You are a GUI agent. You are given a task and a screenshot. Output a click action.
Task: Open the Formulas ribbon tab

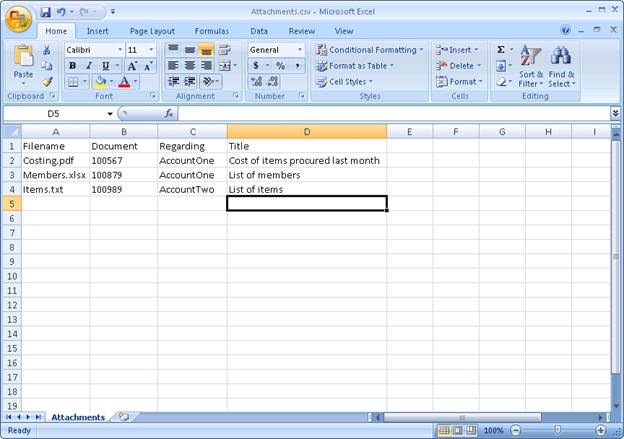[211, 31]
